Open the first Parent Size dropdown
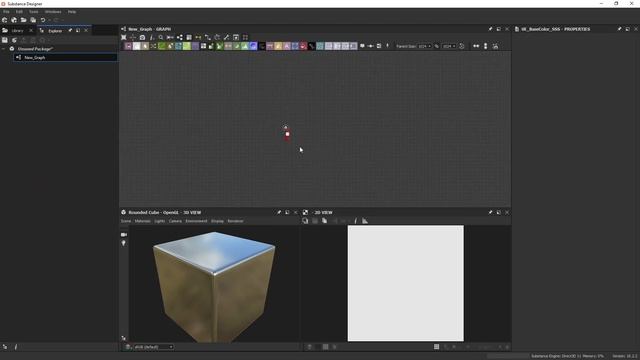 coord(424,46)
